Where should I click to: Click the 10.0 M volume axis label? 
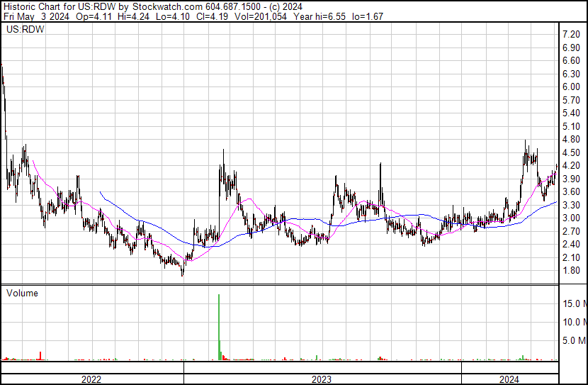pos(575,322)
